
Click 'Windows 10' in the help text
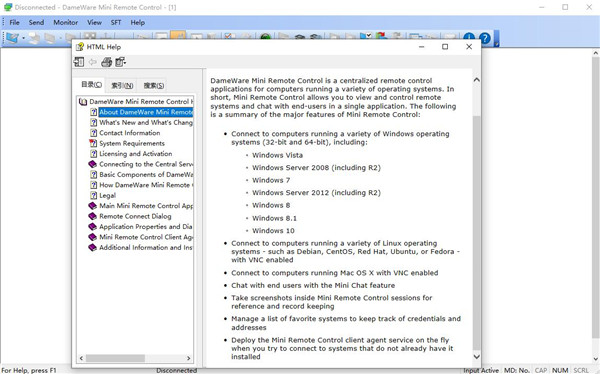(273, 230)
